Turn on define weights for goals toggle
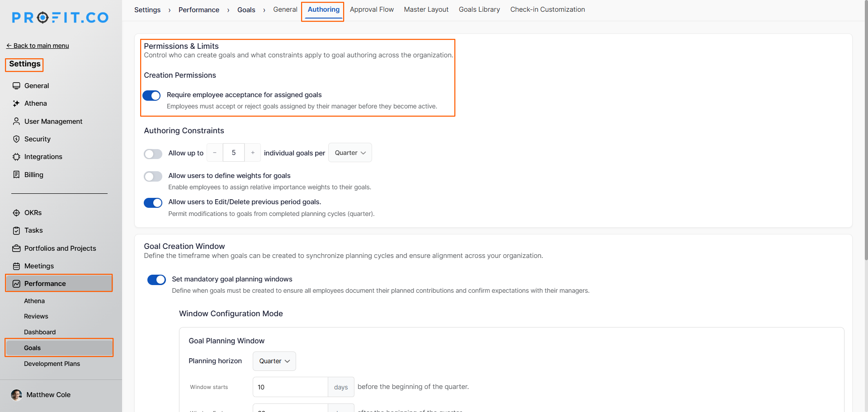Image resolution: width=868 pixels, height=412 pixels. click(x=153, y=176)
